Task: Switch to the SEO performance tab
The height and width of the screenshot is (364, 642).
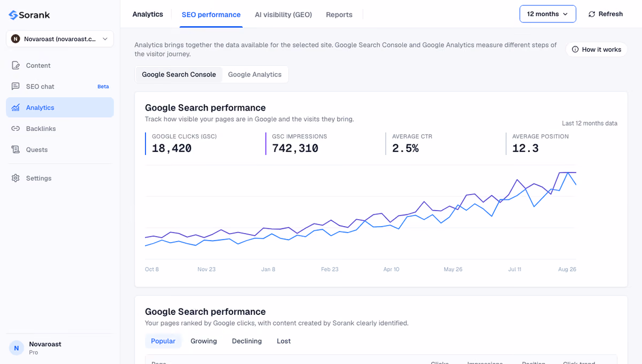Action: (x=211, y=15)
